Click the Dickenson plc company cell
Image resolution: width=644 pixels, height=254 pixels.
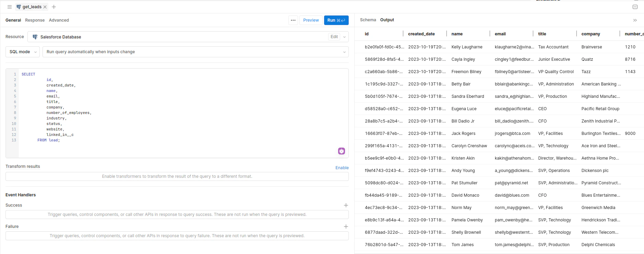tap(595, 171)
